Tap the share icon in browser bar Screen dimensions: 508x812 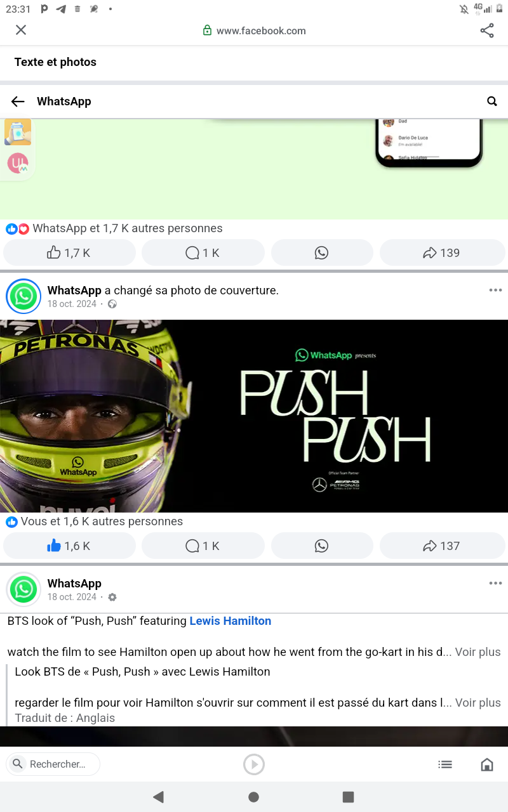click(x=487, y=30)
